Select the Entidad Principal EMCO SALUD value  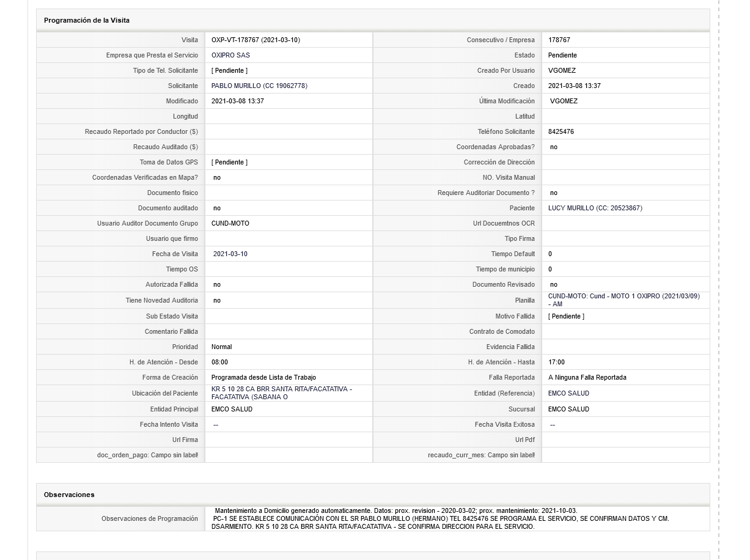coord(232,409)
